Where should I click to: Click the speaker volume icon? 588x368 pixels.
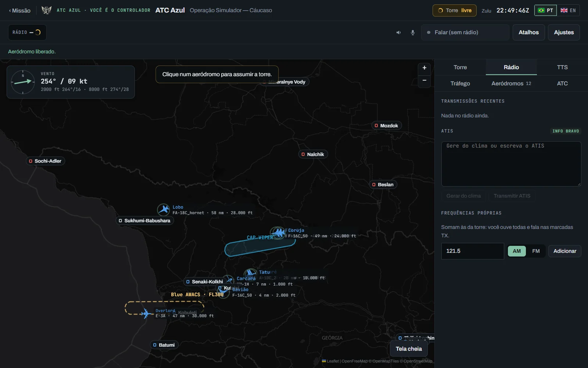coord(398,32)
